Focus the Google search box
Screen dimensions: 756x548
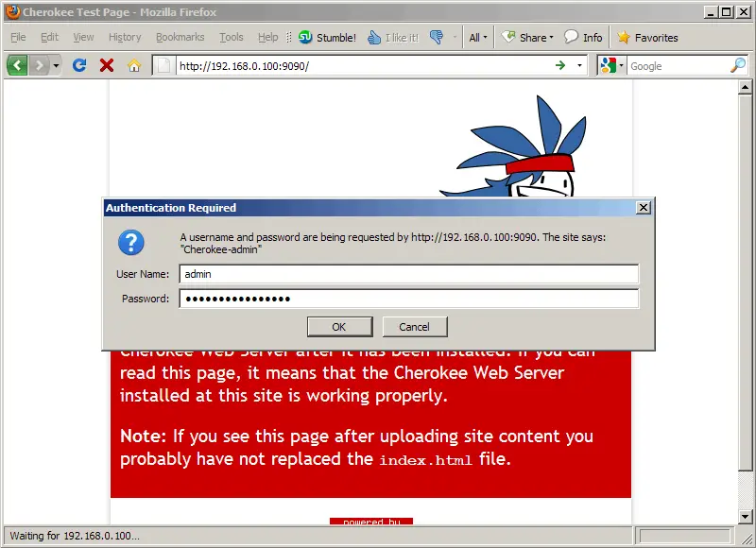[x=679, y=65]
